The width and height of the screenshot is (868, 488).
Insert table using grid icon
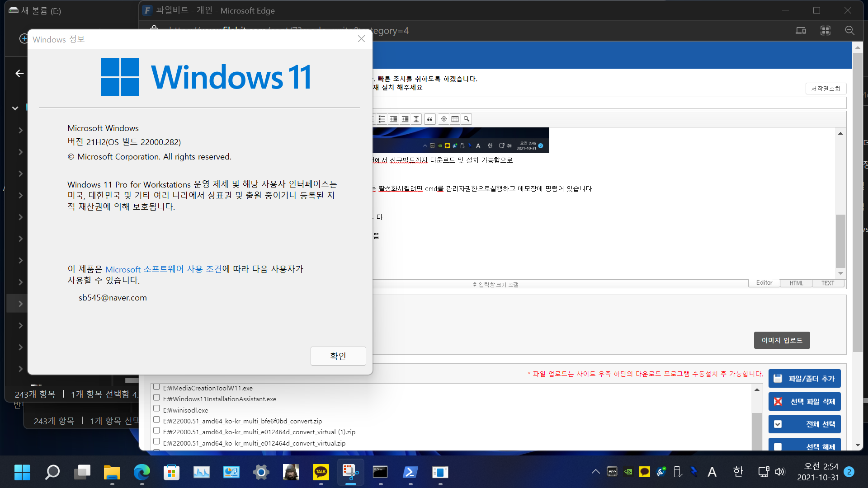click(455, 119)
